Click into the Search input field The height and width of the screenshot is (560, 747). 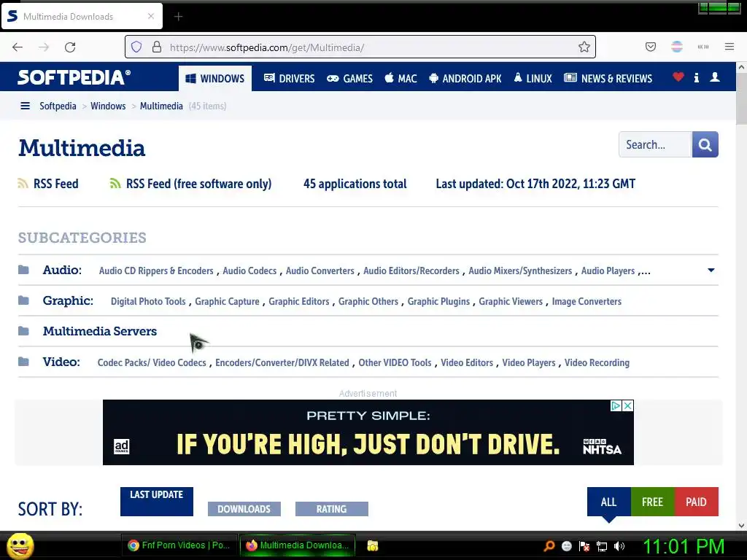click(655, 144)
